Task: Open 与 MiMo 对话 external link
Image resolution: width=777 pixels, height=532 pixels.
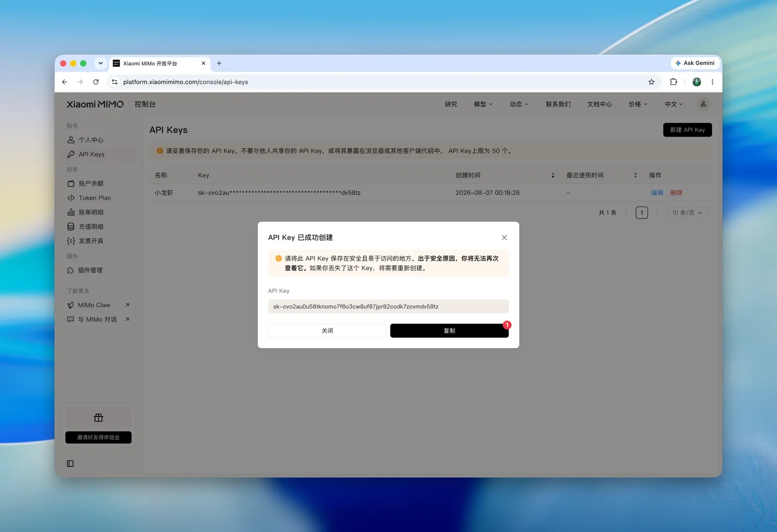Action: click(99, 319)
